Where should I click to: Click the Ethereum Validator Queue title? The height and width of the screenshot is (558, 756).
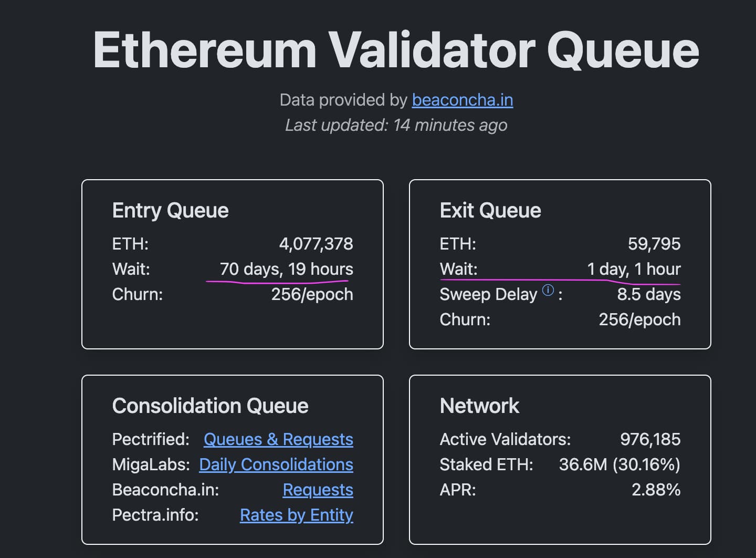click(396, 50)
